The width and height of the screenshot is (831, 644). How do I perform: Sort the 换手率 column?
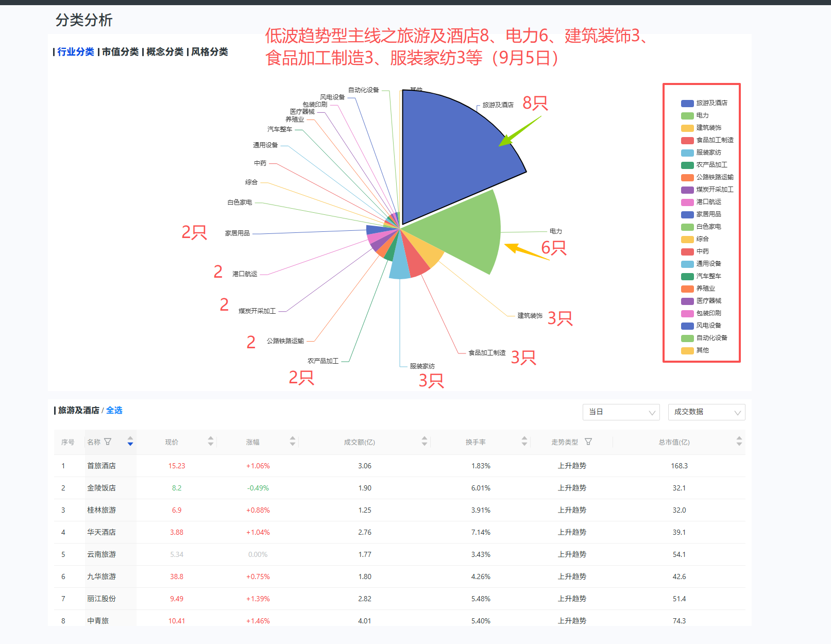click(x=524, y=442)
